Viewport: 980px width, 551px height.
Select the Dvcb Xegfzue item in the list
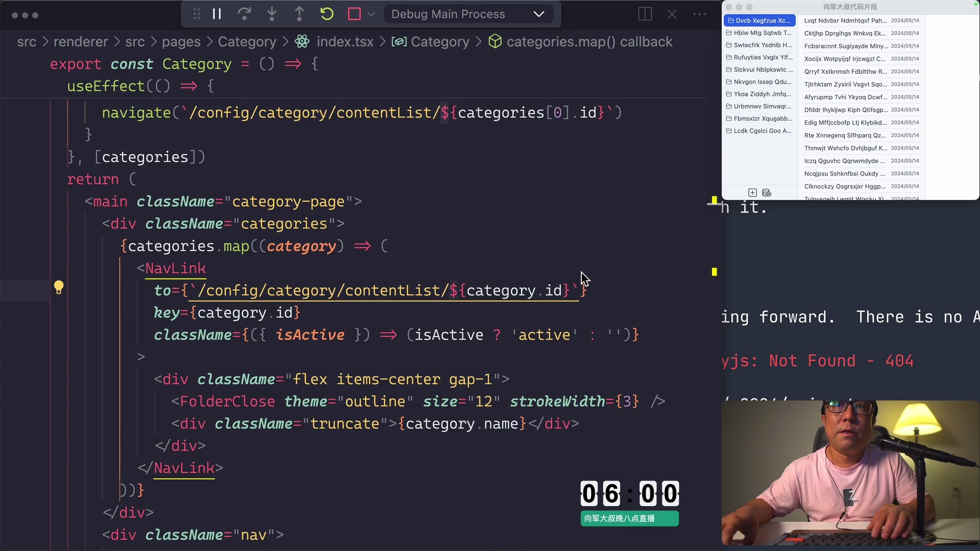tap(759, 20)
